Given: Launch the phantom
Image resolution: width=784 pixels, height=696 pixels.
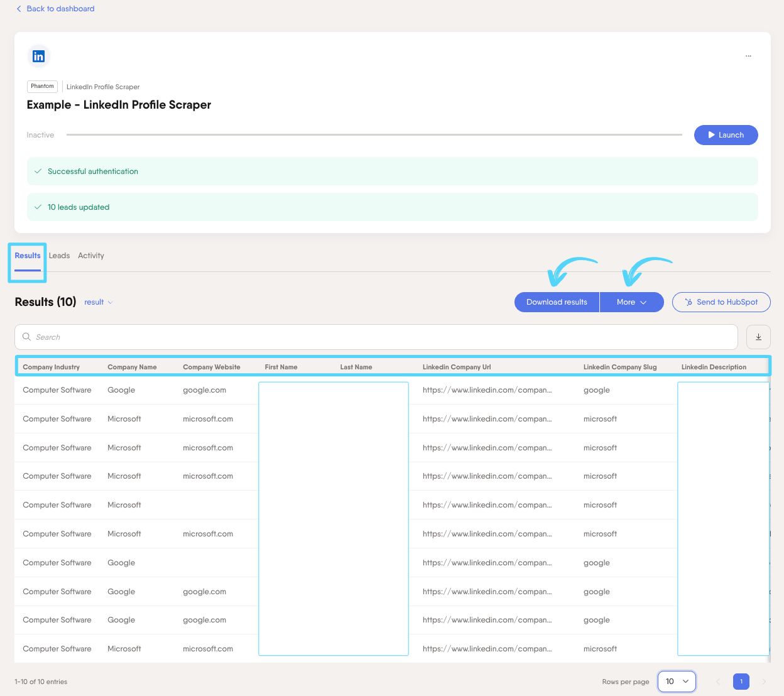Looking at the screenshot, I should [x=726, y=135].
